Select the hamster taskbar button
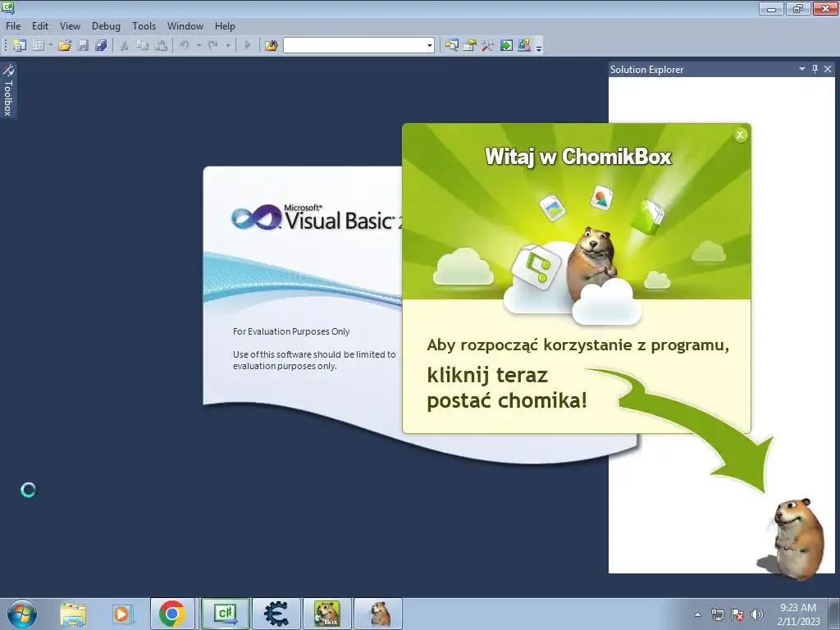Image resolution: width=840 pixels, height=630 pixels. [x=378, y=614]
